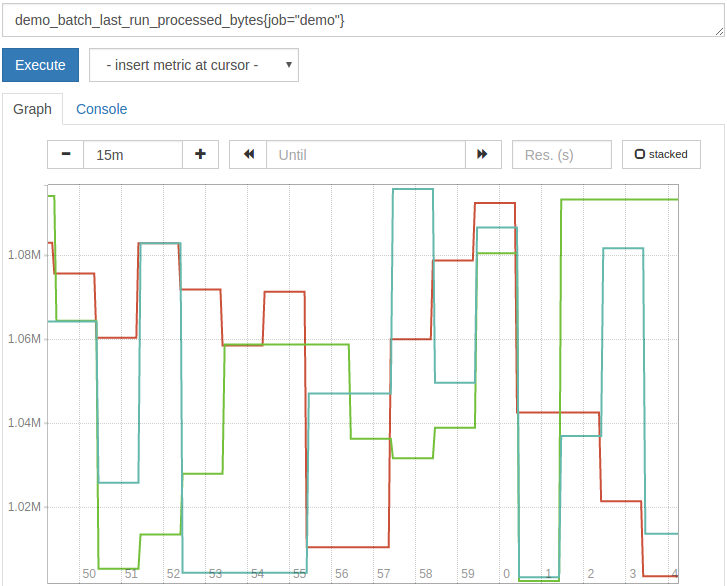This screenshot has width=727, height=586.
Task: Click the plus icon to grow range
Action: (x=200, y=154)
